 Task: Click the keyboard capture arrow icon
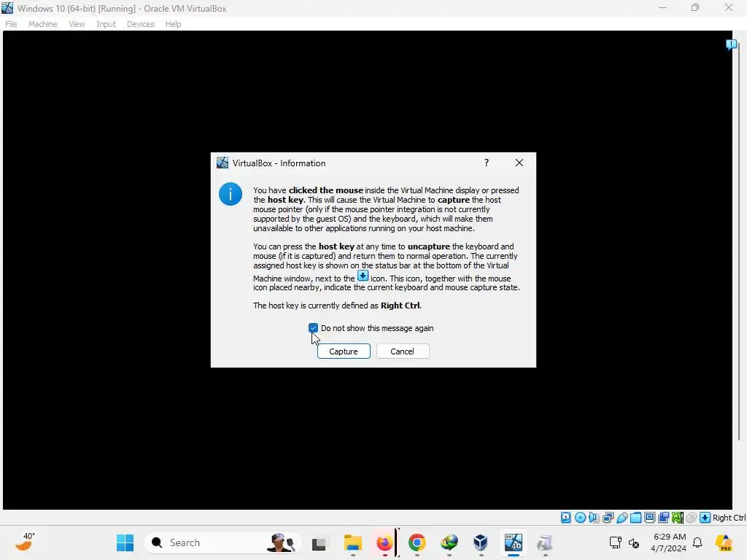pos(705,518)
